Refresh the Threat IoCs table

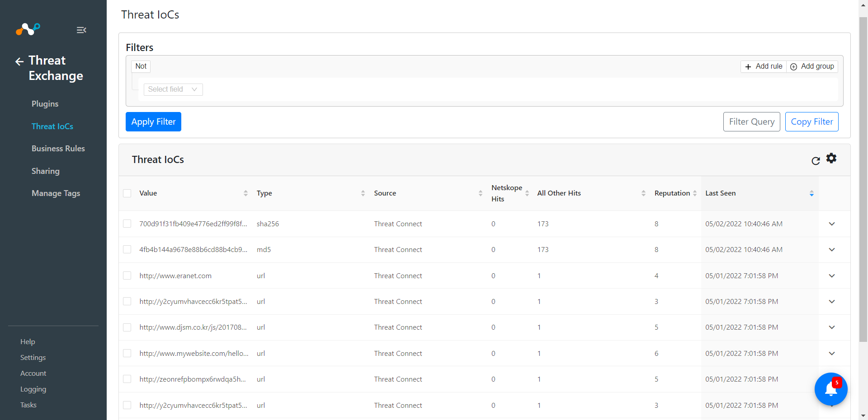[x=816, y=161]
